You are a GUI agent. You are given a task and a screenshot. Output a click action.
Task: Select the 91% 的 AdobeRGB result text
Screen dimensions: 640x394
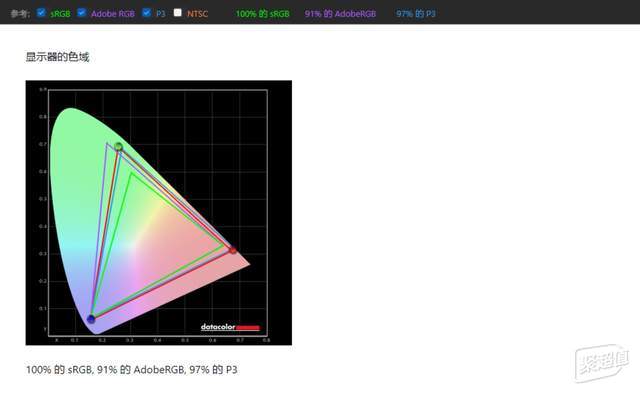(340, 14)
